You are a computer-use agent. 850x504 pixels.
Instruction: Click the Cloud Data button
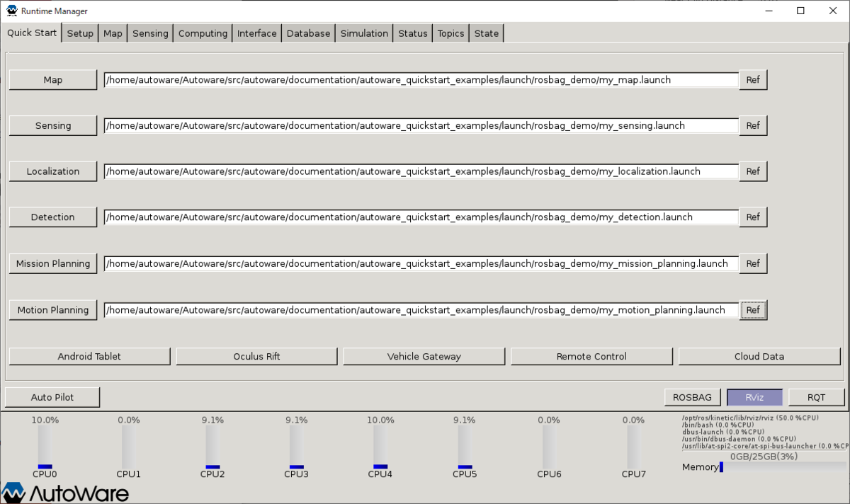pos(759,356)
